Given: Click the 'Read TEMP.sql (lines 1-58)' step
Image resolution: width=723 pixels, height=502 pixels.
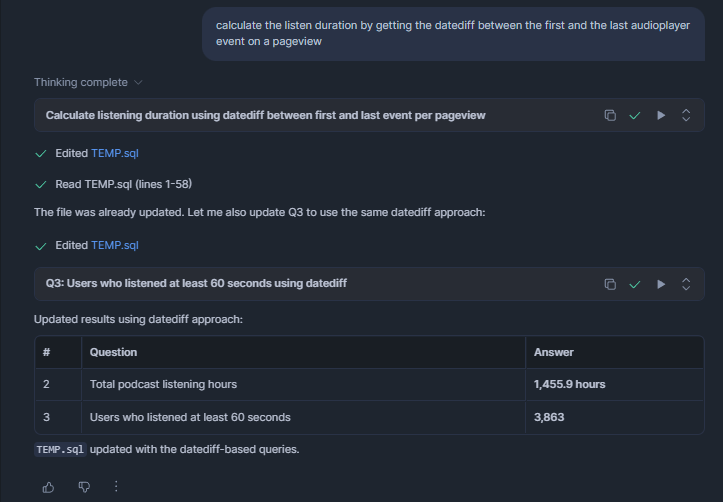Looking at the screenshot, I should tap(123, 184).
